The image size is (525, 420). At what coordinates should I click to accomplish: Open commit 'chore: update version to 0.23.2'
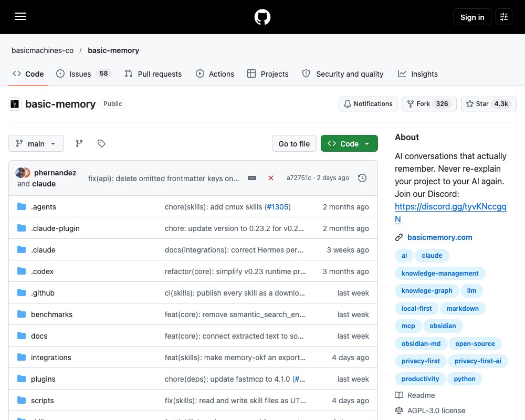[x=234, y=228]
